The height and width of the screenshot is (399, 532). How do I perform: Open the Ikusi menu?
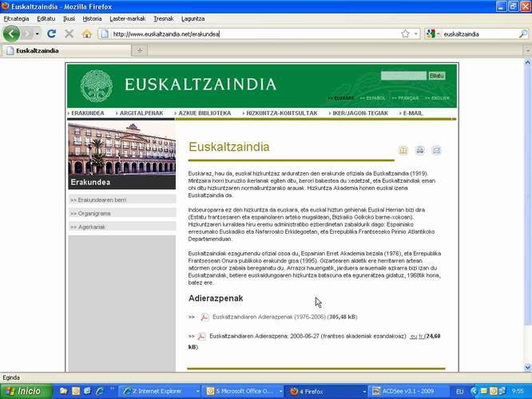(69, 18)
